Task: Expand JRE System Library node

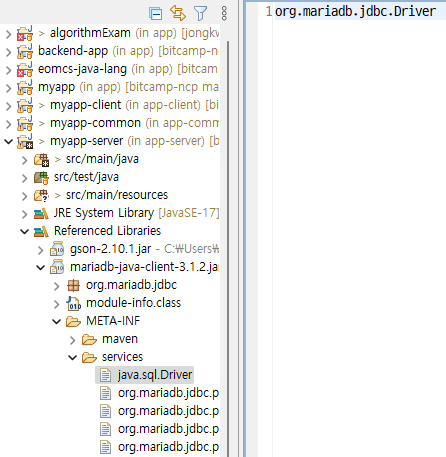Action: coord(24,214)
